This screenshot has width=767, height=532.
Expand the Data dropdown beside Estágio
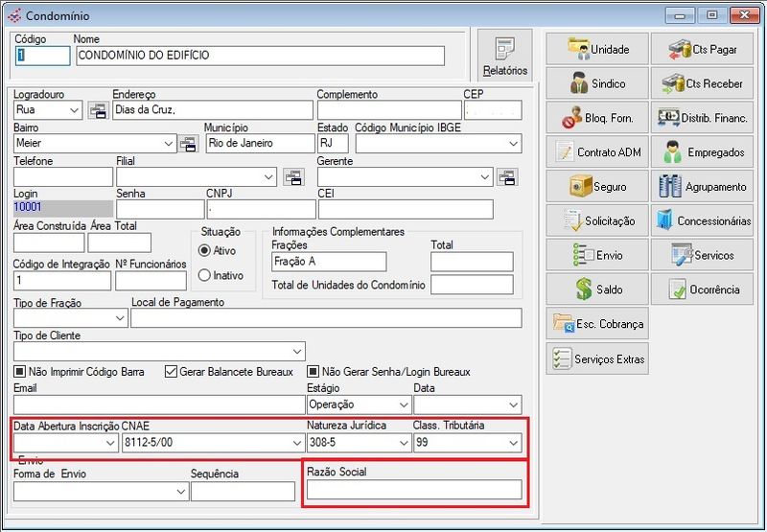click(x=514, y=405)
